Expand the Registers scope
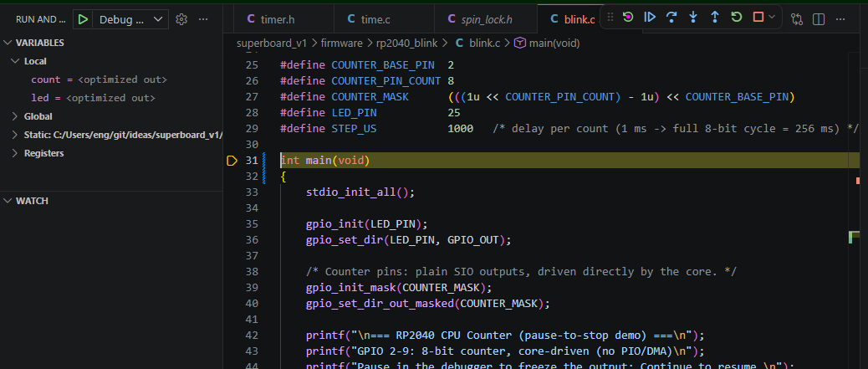 16,153
